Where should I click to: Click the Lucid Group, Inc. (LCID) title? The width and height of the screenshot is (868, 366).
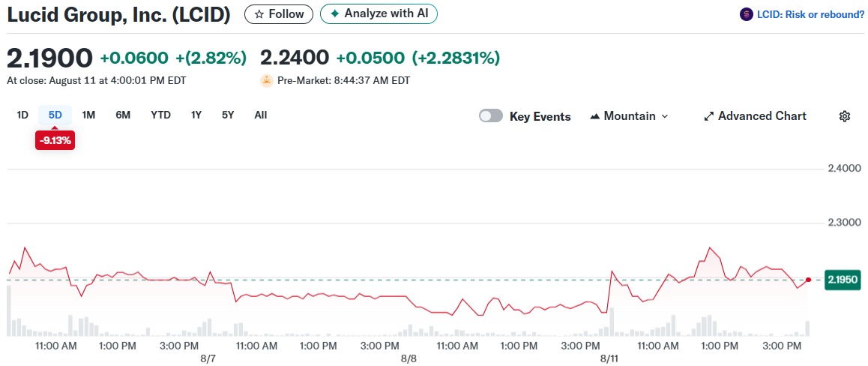[x=118, y=15]
